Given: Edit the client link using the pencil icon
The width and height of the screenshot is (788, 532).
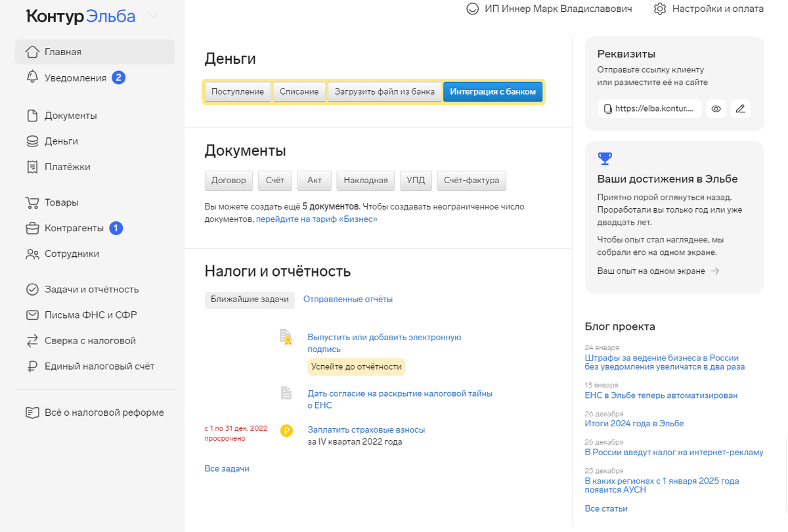Looking at the screenshot, I should pyautogui.click(x=741, y=108).
